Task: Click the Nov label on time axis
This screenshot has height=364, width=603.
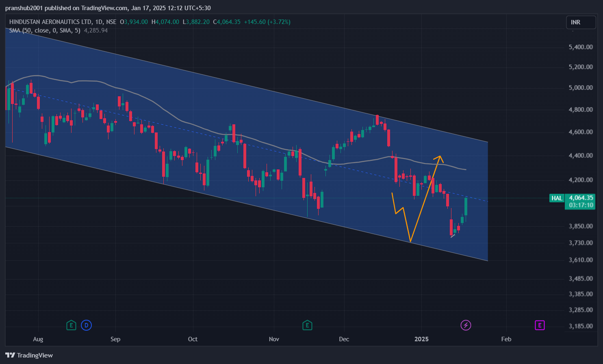Action: (x=274, y=339)
